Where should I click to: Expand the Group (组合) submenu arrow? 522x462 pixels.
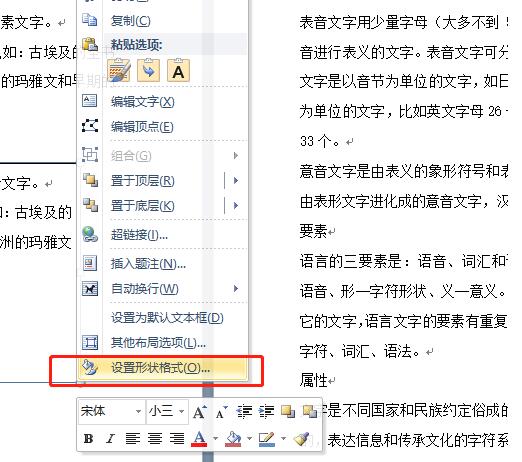coord(236,156)
